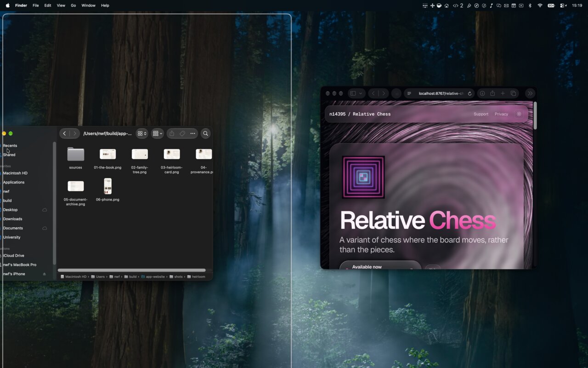588x368 pixels.
Task: Expand Safari toolbar overflow chevrons
Action: coord(530,93)
